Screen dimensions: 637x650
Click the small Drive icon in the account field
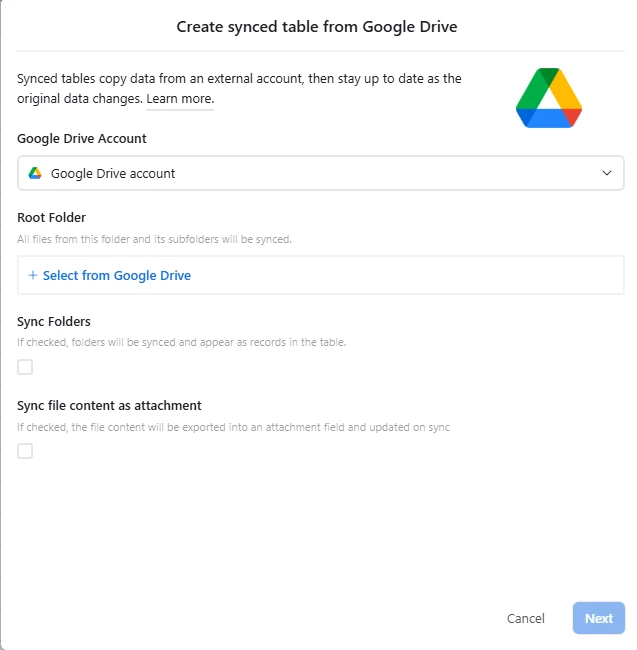pyautogui.click(x=35, y=173)
